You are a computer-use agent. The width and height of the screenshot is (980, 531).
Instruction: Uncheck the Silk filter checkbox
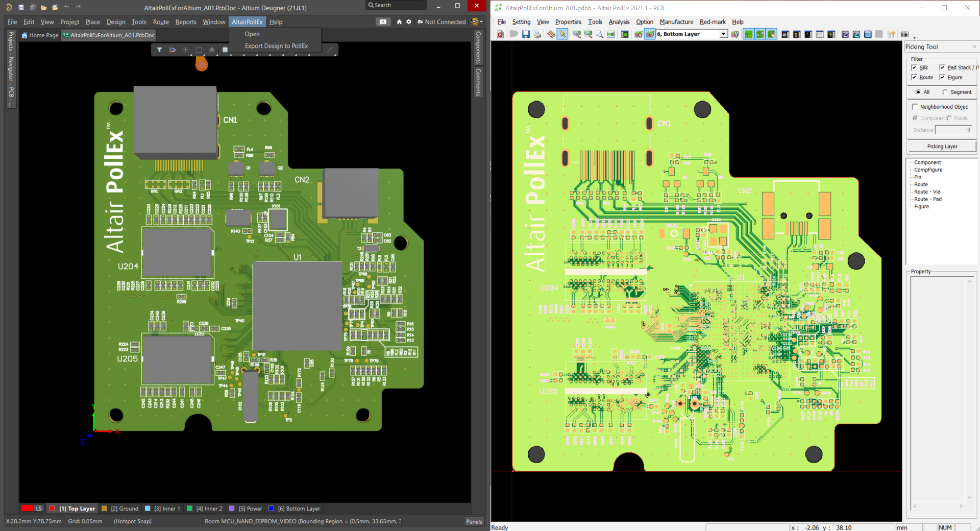pos(914,67)
